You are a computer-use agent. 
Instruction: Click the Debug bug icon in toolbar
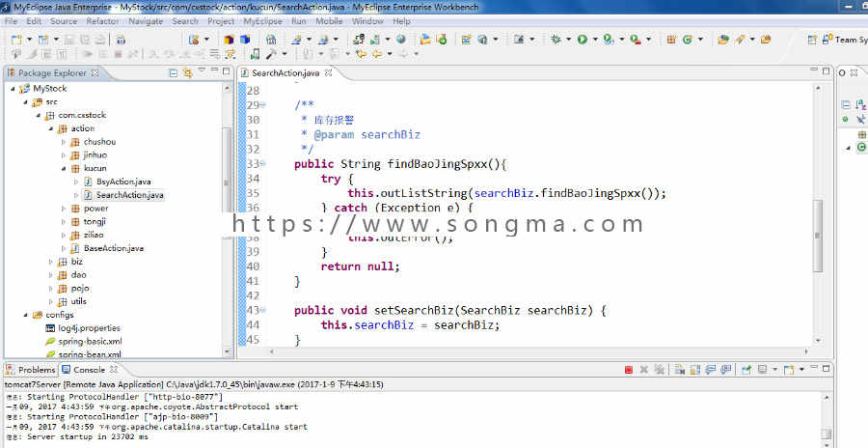(556, 40)
